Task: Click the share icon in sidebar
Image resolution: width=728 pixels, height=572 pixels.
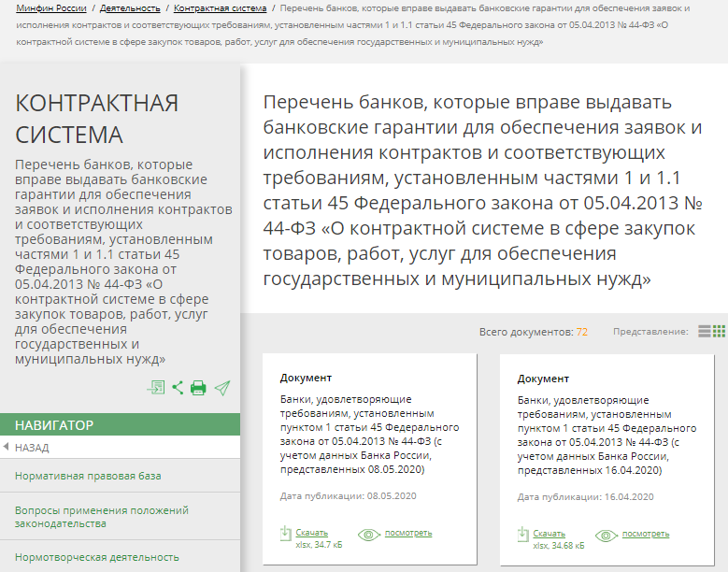Action: pyautogui.click(x=178, y=388)
